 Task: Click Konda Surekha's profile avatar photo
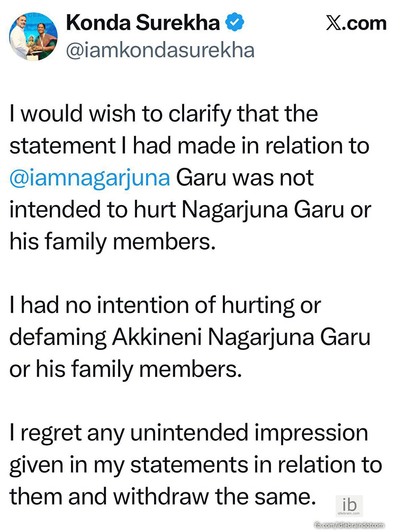(x=34, y=36)
